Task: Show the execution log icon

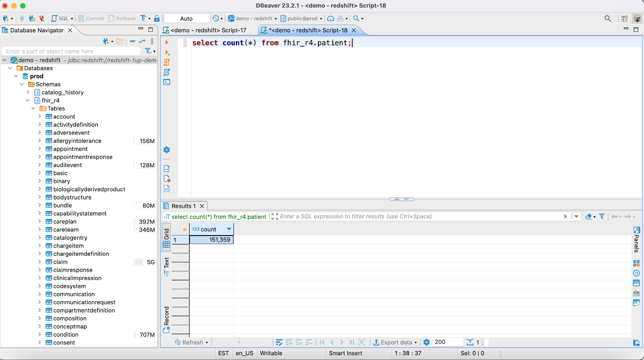Action: tap(167, 179)
